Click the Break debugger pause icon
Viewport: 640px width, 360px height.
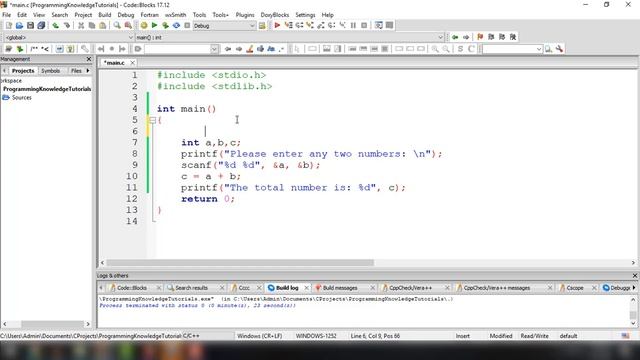pos(353,26)
